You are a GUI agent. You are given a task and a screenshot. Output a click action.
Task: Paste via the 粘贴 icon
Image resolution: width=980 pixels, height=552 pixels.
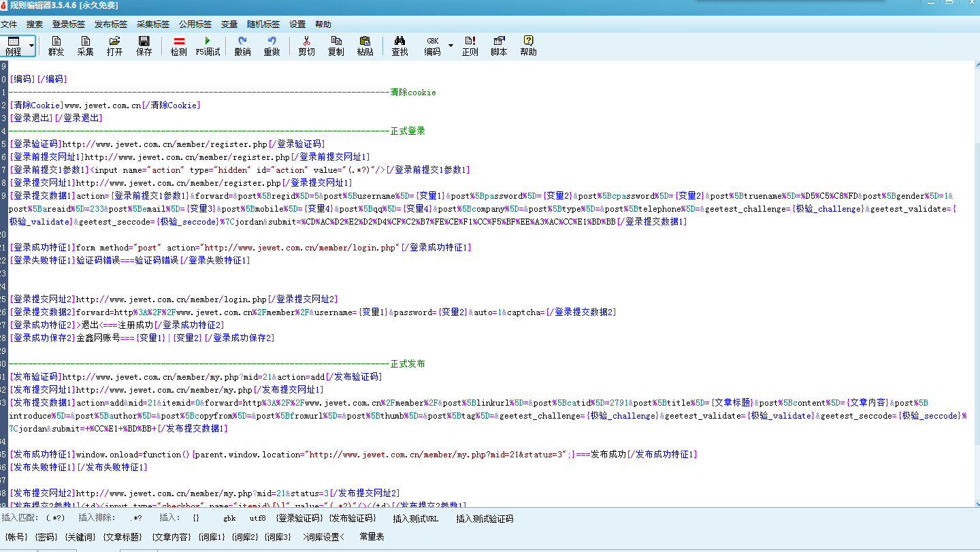click(x=365, y=46)
